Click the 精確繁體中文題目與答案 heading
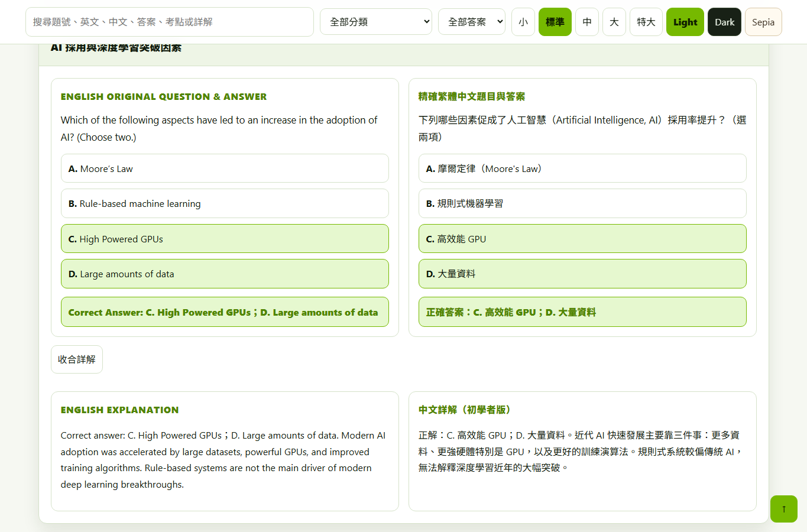 click(472, 96)
